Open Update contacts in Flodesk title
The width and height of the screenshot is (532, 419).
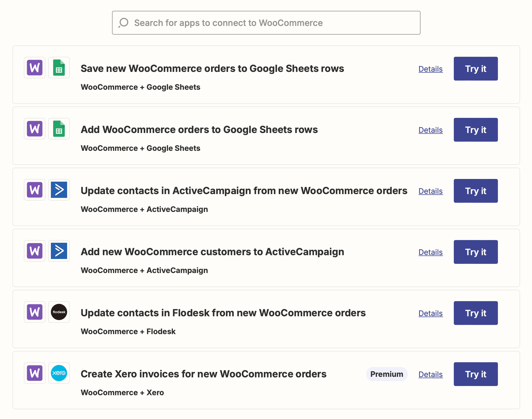pos(223,313)
